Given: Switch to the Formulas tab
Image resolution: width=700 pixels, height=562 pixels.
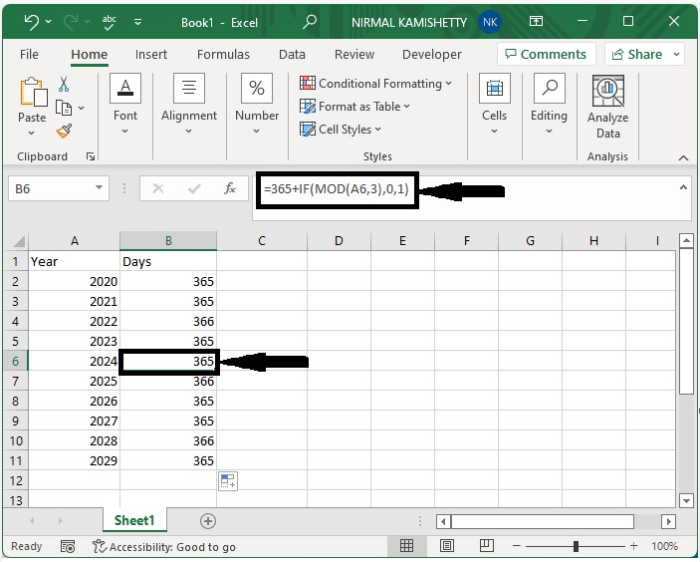Looking at the screenshot, I should [x=223, y=54].
